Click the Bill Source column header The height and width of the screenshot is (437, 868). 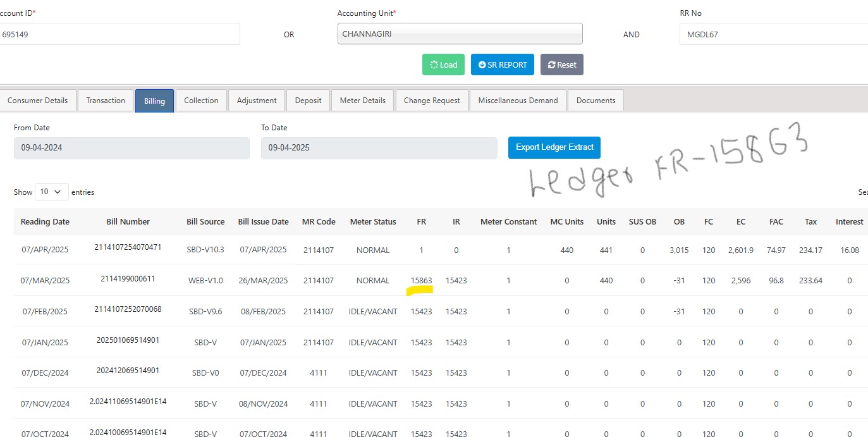[x=205, y=222]
